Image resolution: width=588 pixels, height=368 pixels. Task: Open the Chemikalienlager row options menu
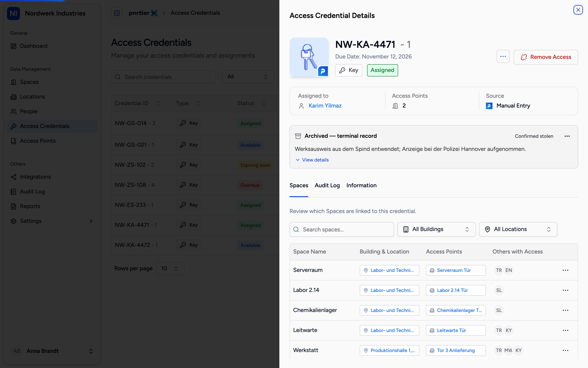pos(565,310)
